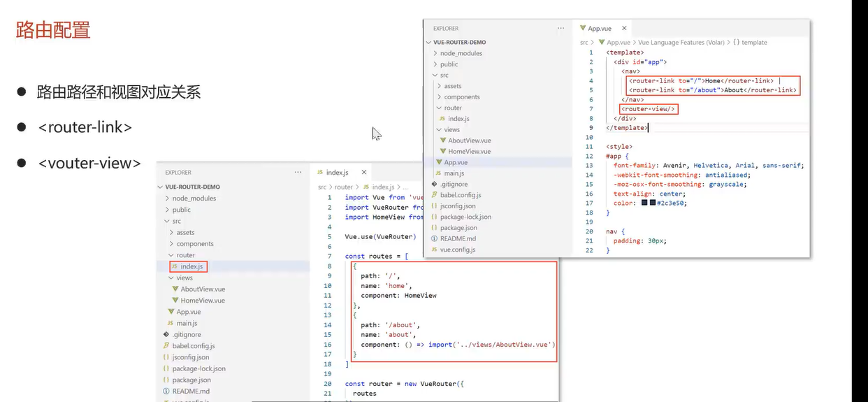This screenshot has width=868, height=402.
Task: Collapse src folder in the index.js window
Action: [177, 221]
